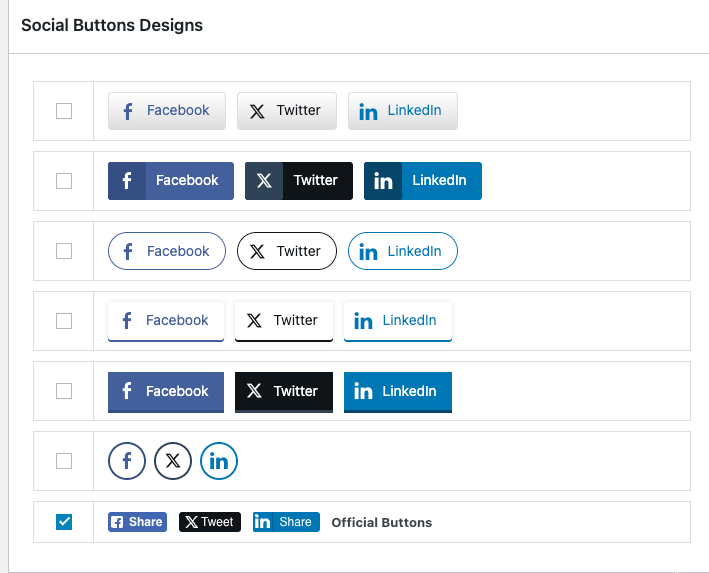The image size is (709, 573).
Task: Tick the checkbox for gray gradient button design
Action: pos(64,111)
